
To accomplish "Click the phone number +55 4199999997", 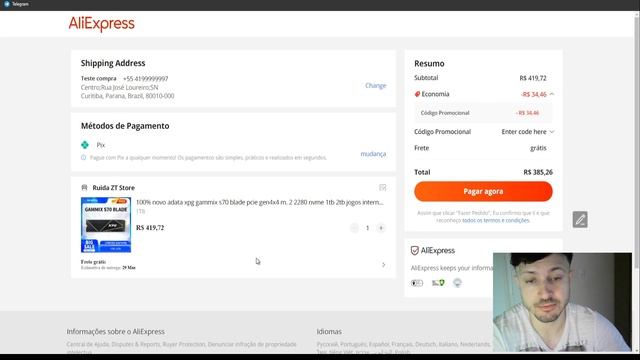I will click(x=146, y=78).
